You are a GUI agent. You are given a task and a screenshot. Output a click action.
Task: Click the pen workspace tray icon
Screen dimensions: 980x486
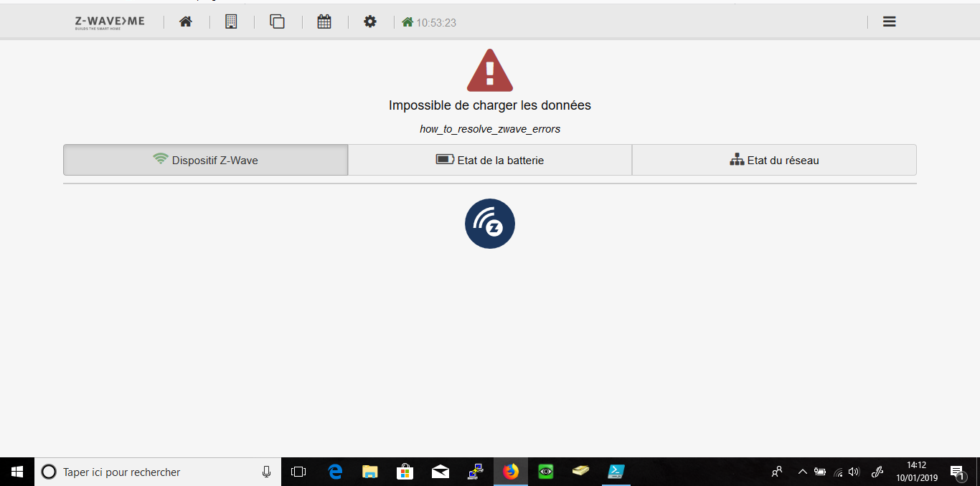click(x=877, y=472)
